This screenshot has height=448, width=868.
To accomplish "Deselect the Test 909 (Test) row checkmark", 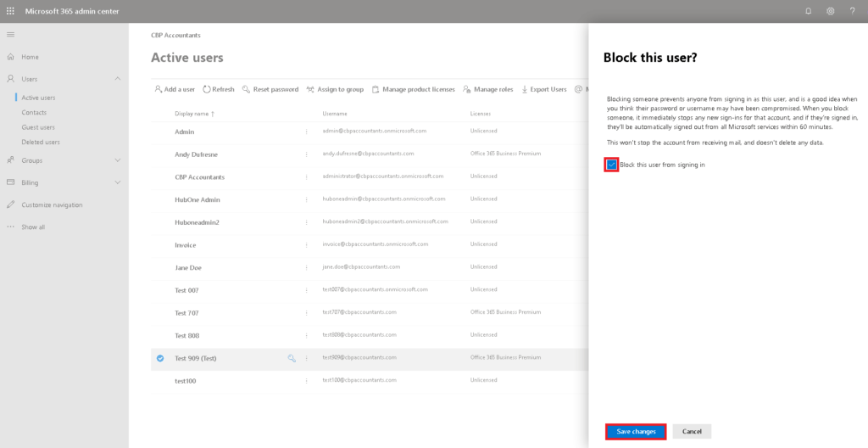I will tap(160, 358).
